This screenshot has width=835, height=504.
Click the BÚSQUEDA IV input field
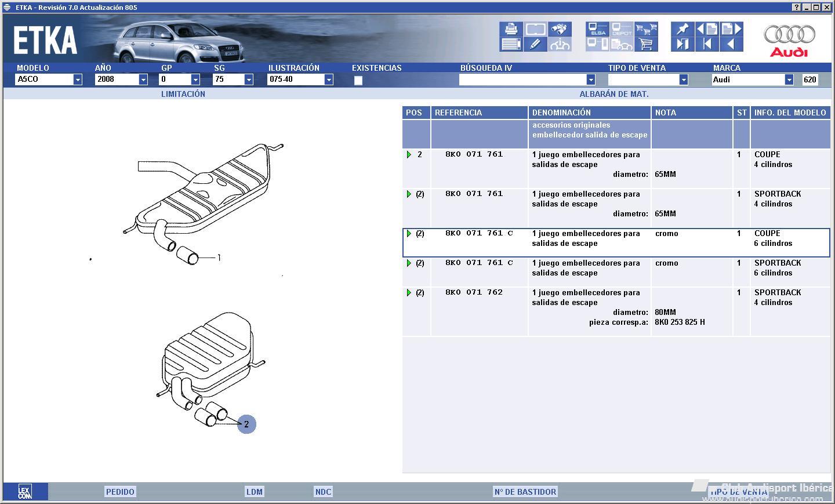tap(523, 80)
